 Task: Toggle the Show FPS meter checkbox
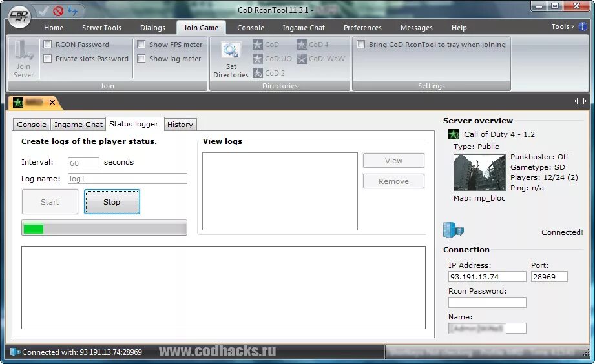tap(141, 45)
